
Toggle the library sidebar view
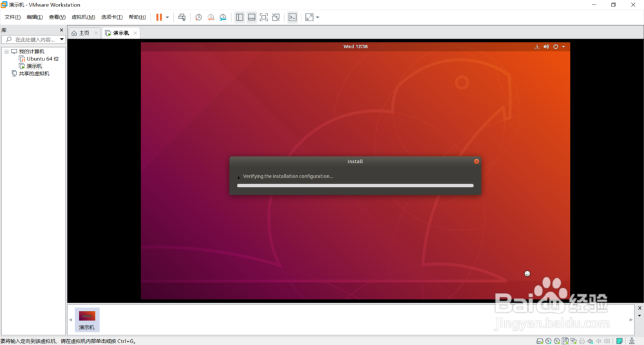pyautogui.click(x=240, y=17)
